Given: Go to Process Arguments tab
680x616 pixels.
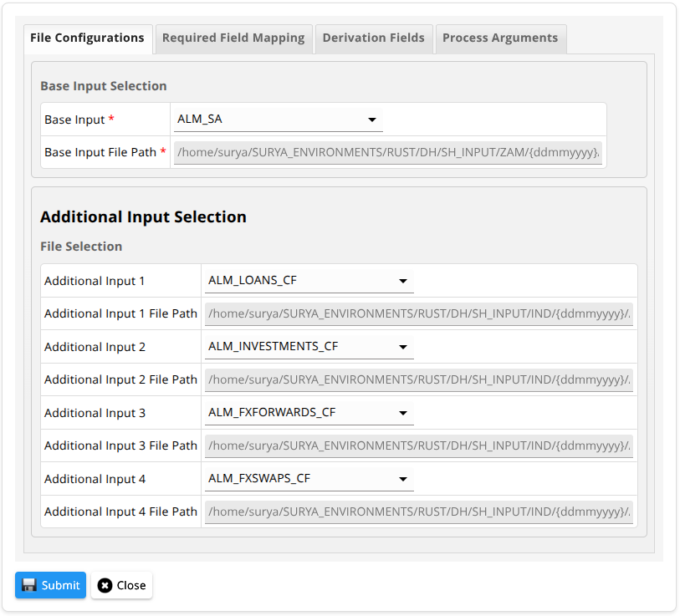Looking at the screenshot, I should point(500,38).
